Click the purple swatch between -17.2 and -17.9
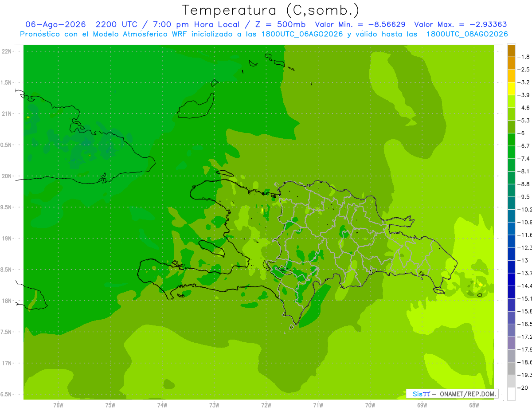This screenshot has height=411, width=532. pyautogui.click(x=511, y=343)
